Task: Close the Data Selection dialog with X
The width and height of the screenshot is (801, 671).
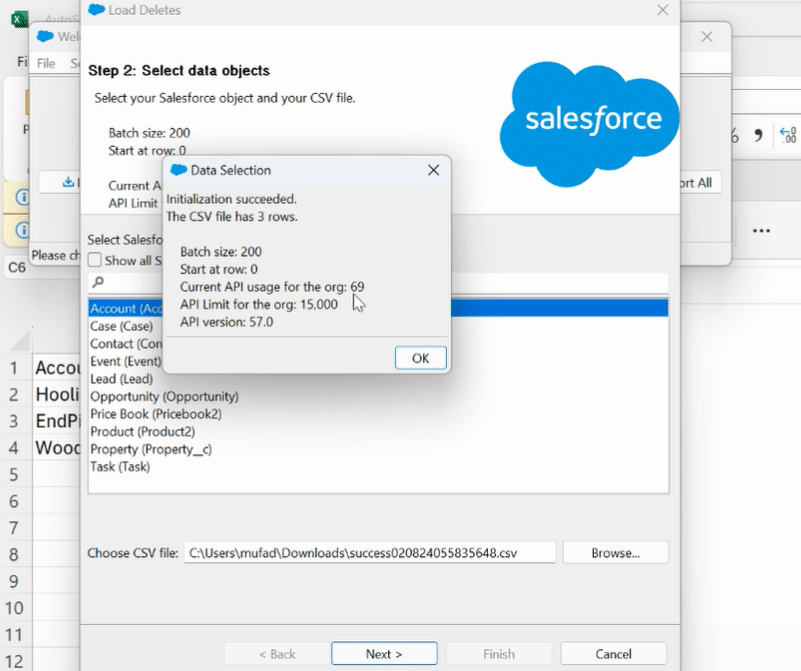Action: [x=433, y=170]
